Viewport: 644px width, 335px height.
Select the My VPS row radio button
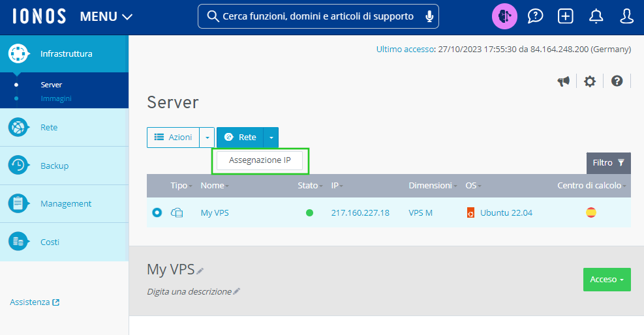click(x=157, y=212)
